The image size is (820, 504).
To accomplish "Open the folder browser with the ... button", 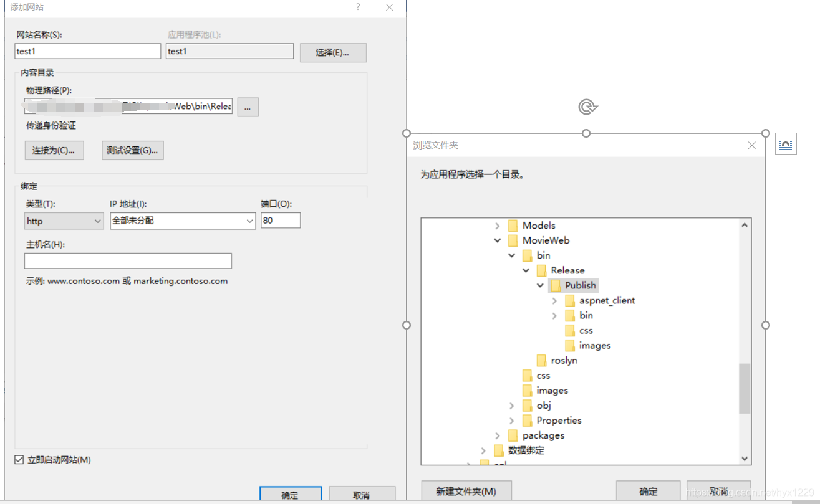I will pyautogui.click(x=248, y=107).
